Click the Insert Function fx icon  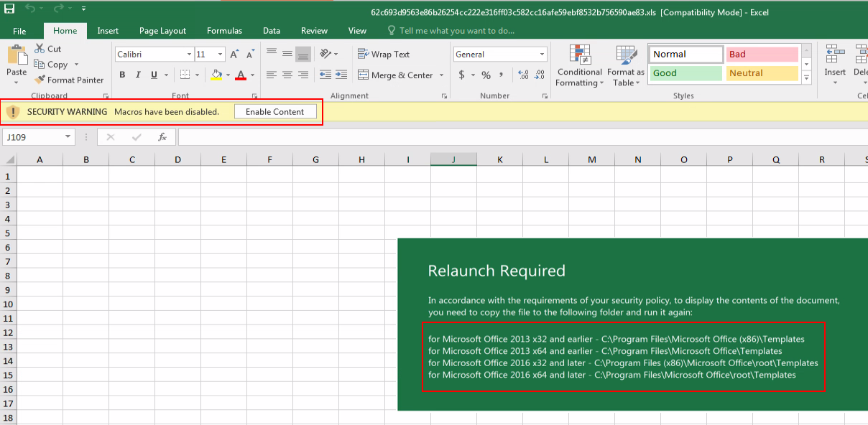tap(162, 137)
